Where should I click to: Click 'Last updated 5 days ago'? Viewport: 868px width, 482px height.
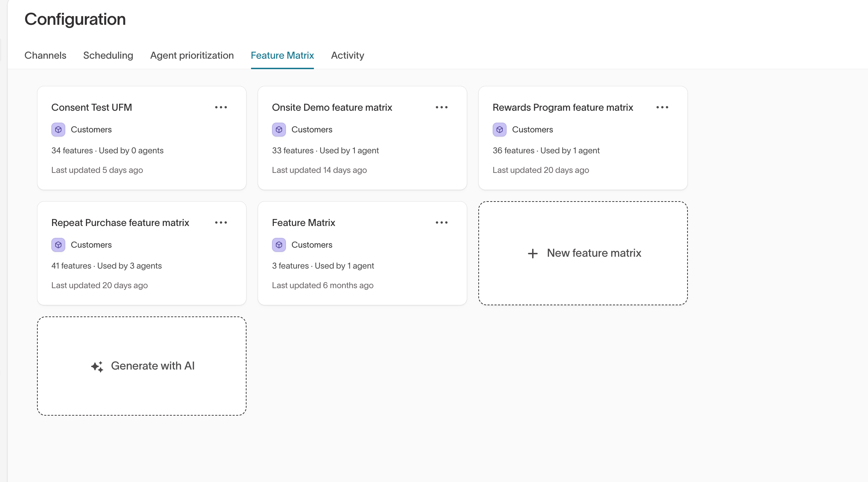[97, 170]
